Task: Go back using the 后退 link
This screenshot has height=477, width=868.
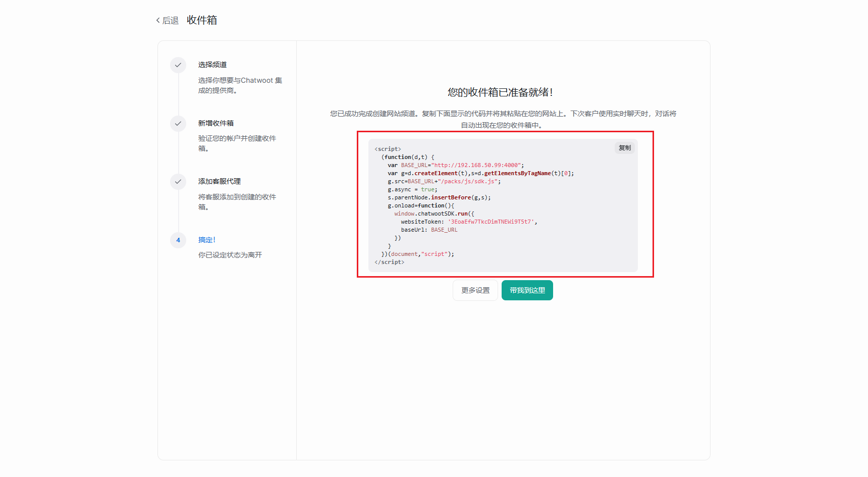Action: [x=170, y=20]
